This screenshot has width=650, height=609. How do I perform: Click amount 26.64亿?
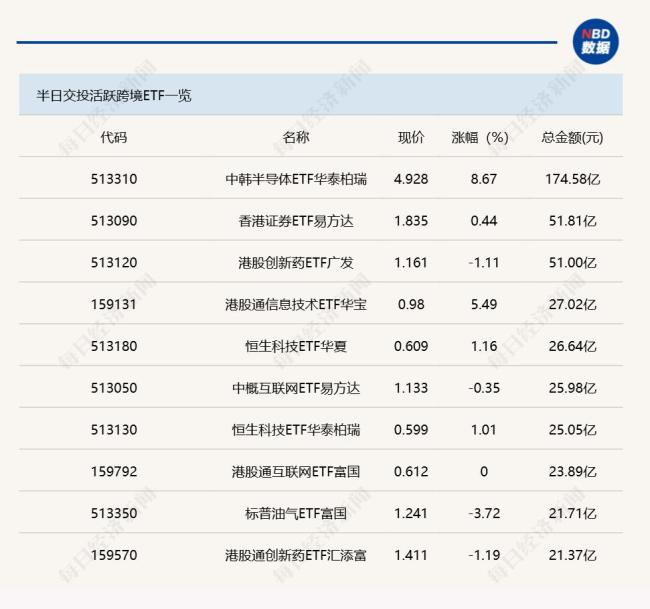tap(572, 346)
